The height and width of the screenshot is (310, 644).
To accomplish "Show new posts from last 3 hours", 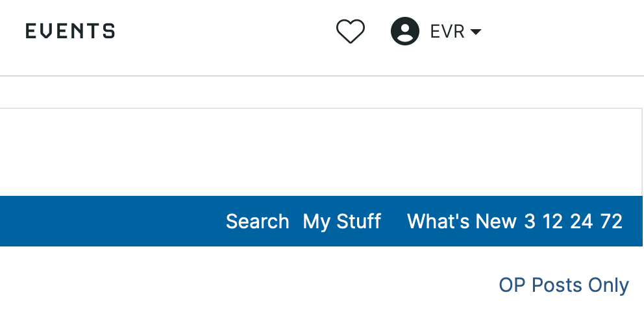I will pos(530,222).
